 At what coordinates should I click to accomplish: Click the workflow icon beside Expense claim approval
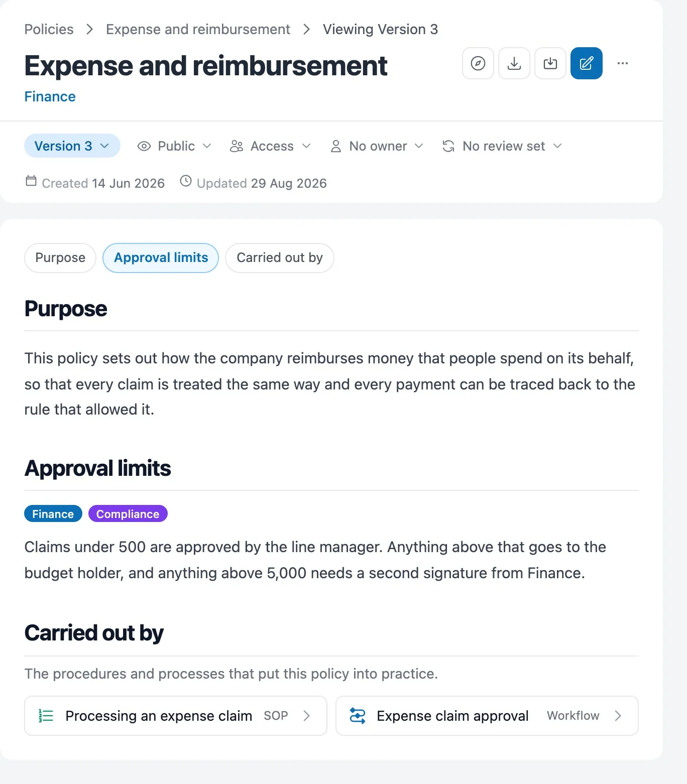(357, 716)
